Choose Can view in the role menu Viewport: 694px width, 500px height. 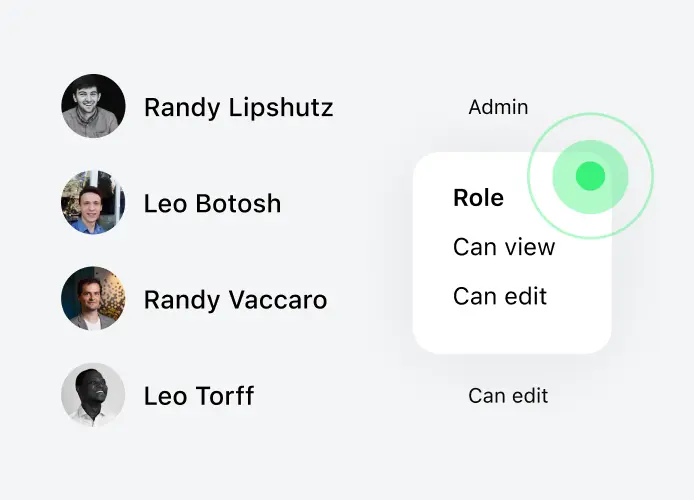coord(503,247)
